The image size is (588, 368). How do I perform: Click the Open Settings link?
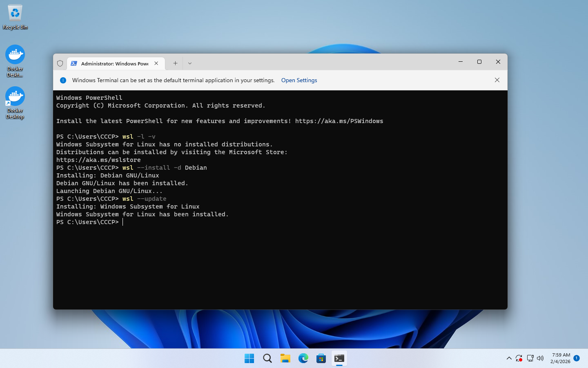[299, 80]
